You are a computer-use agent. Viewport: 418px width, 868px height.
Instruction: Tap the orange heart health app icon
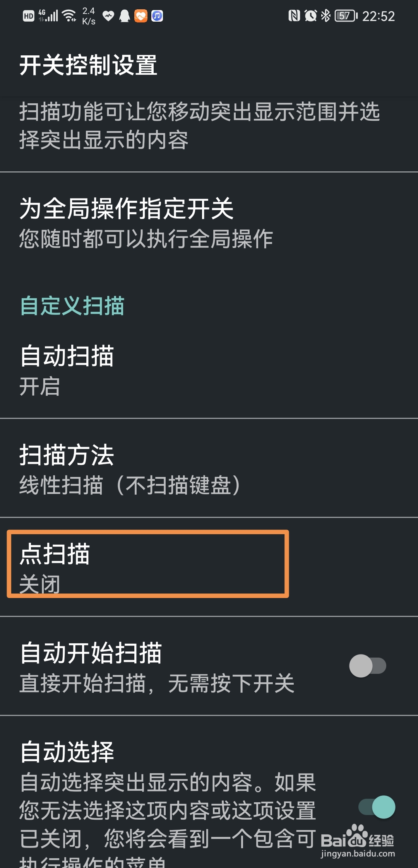(x=141, y=16)
